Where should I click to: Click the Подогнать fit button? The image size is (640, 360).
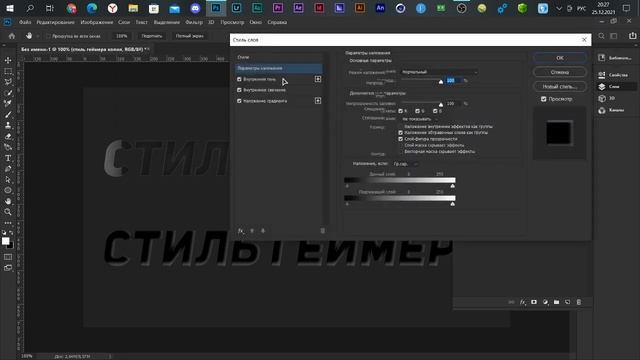click(x=151, y=36)
